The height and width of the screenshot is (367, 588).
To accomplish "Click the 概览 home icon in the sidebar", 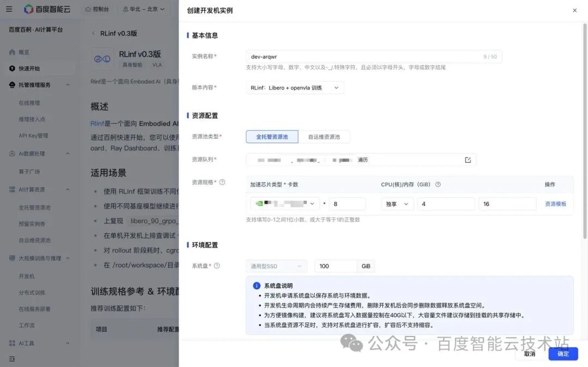I will (12, 52).
